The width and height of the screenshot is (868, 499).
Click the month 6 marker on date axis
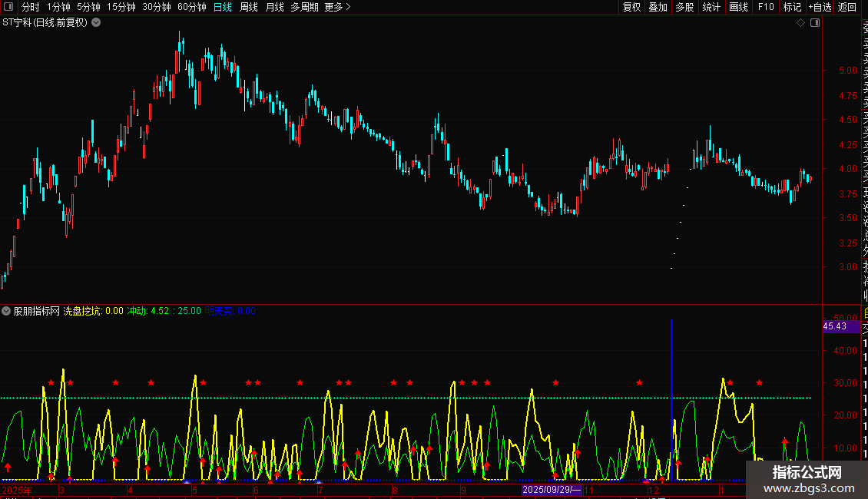click(x=256, y=490)
